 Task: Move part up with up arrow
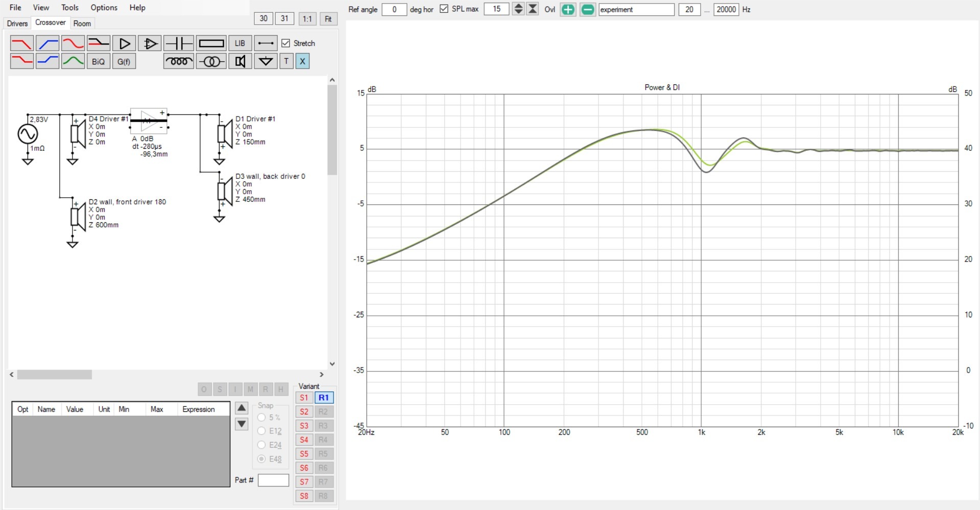tap(242, 408)
